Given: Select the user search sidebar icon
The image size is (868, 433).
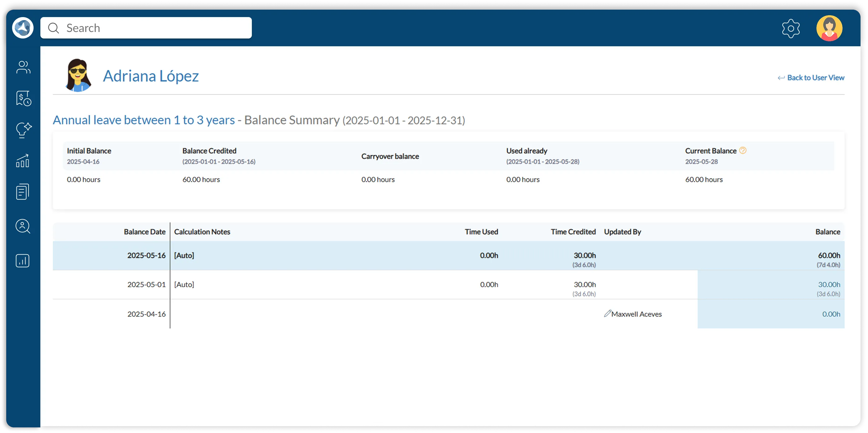Looking at the screenshot, I should (x=23, y=227).
